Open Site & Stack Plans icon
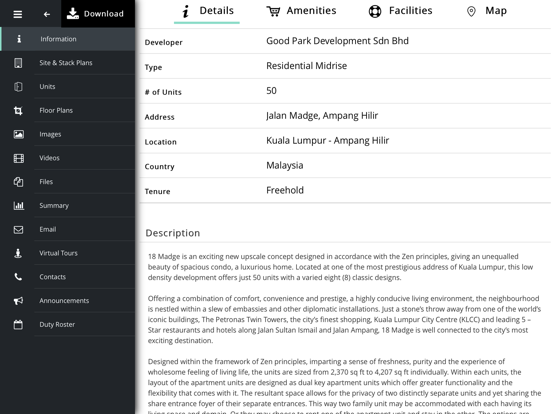The height and width of the screenshot is (414, 552). tap(18, 63)
